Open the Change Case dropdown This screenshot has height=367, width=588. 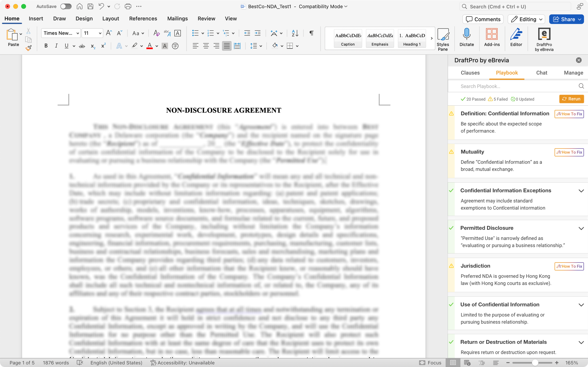point(138,33)
